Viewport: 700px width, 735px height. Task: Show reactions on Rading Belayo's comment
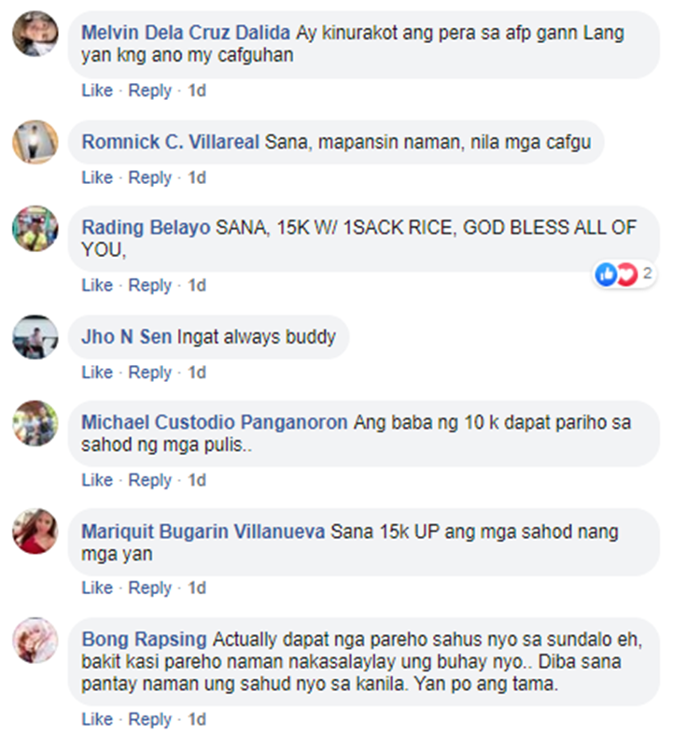pyautogui.click(x=623, y=274)
